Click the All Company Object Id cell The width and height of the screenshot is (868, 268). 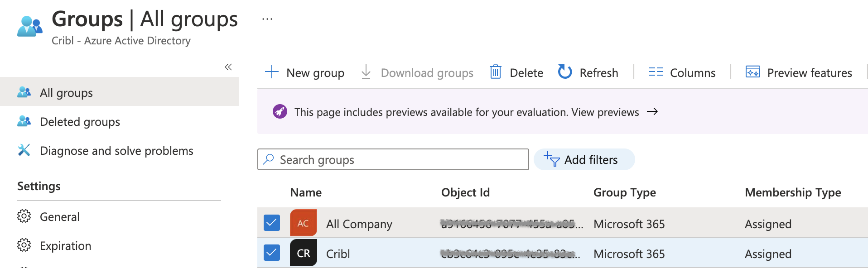click(512, 224)
